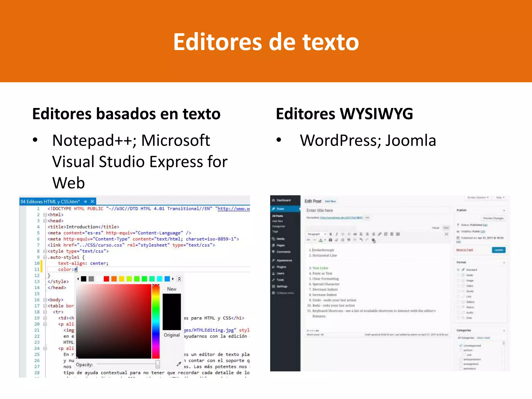
Task: Activate the eyedropper tool in color picker
Action: point(179,364)
